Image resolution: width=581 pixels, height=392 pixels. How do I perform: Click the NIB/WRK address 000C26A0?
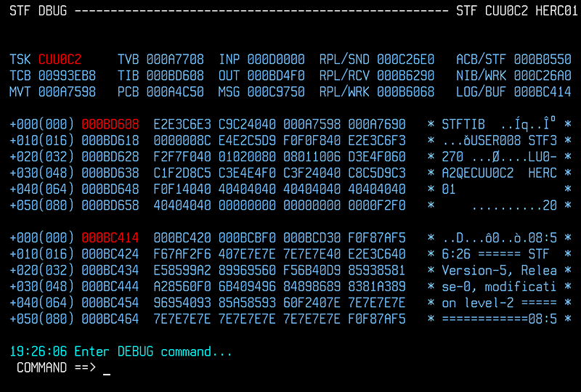tap(543, 75)
